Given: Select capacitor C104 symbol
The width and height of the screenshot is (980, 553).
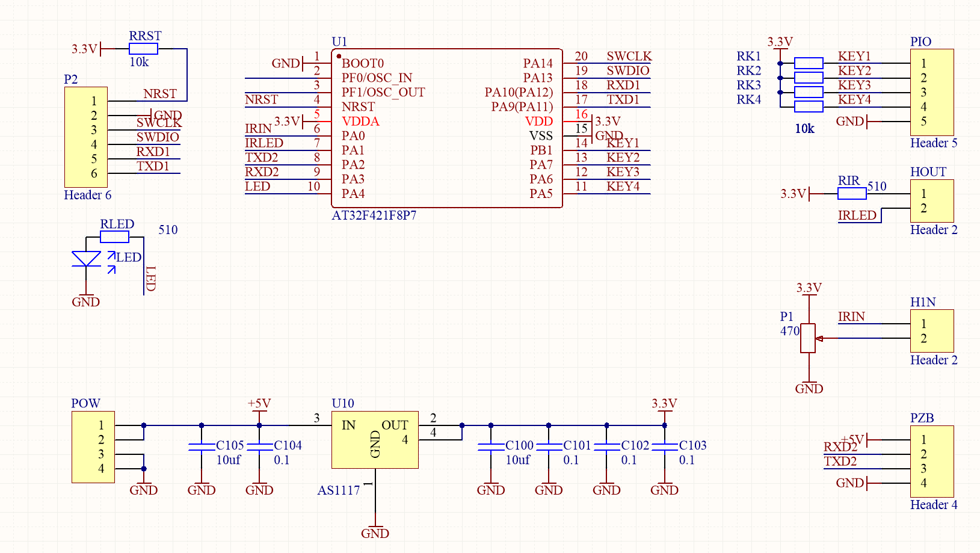Looking at the screenshot, I should click(259, 447).
